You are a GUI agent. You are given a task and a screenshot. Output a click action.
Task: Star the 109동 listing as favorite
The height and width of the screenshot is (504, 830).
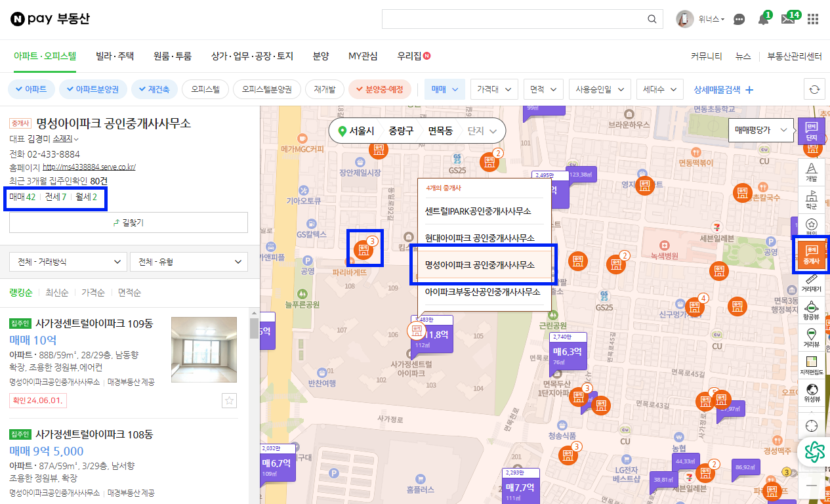coord(228,400)
